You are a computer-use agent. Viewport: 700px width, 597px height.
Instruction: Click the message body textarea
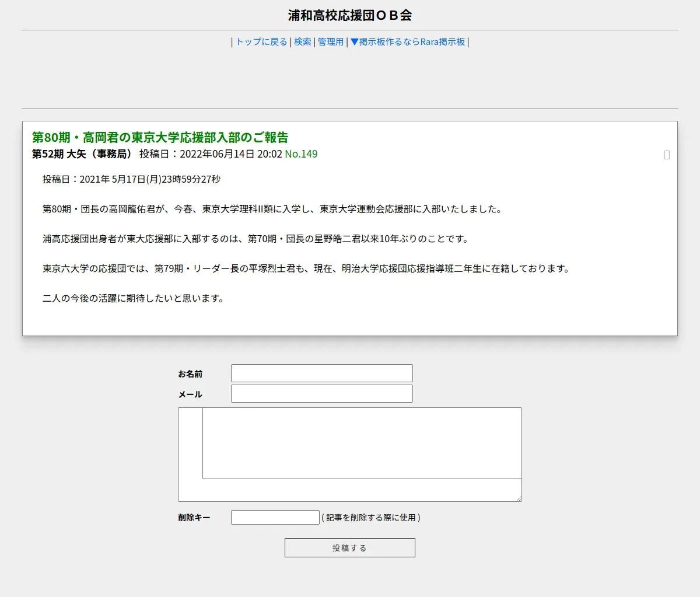pyautogui.click(x=350, y=455)
